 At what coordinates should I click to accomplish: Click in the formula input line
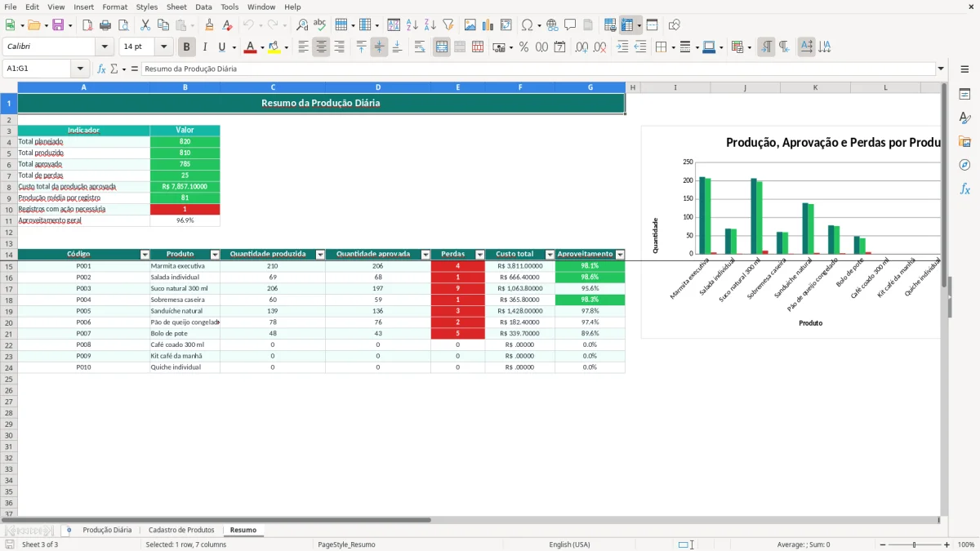point(539,69)
